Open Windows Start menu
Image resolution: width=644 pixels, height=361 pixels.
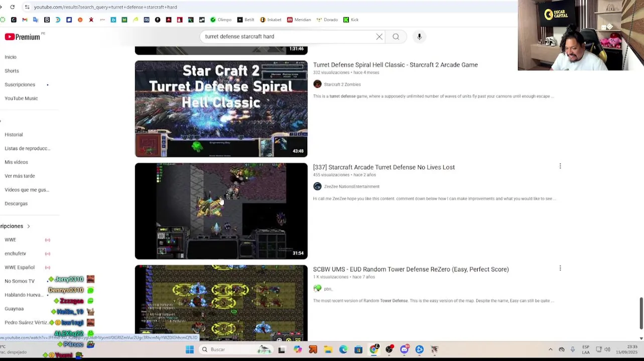coord(190,349)
